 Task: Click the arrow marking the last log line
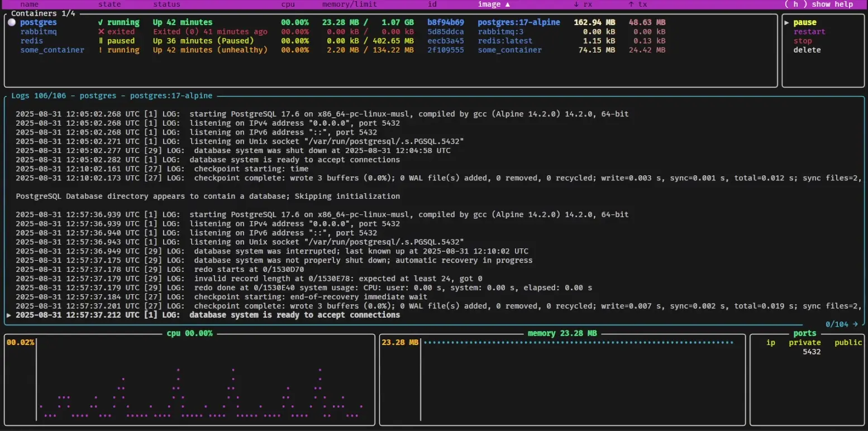[9, 315]
